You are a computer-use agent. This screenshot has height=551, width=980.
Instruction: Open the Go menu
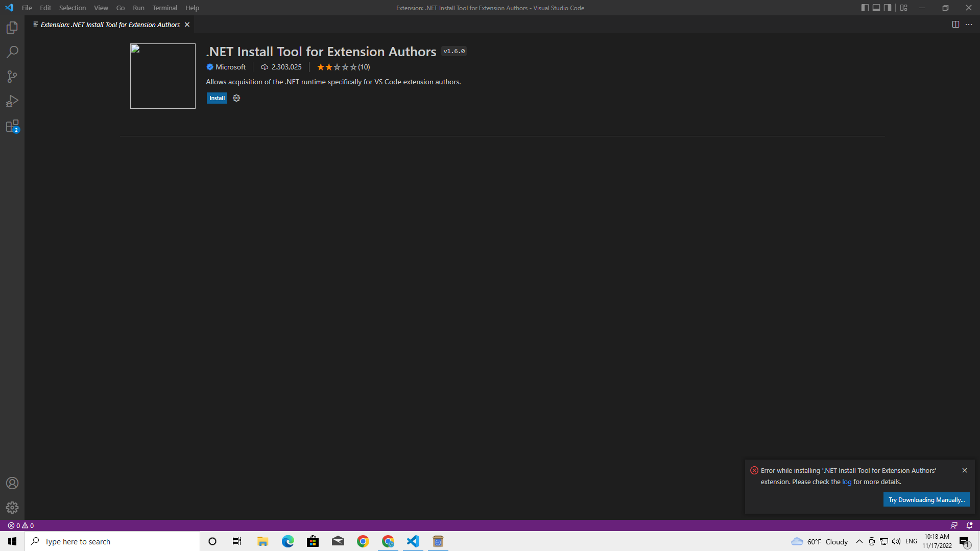[121, 8]
